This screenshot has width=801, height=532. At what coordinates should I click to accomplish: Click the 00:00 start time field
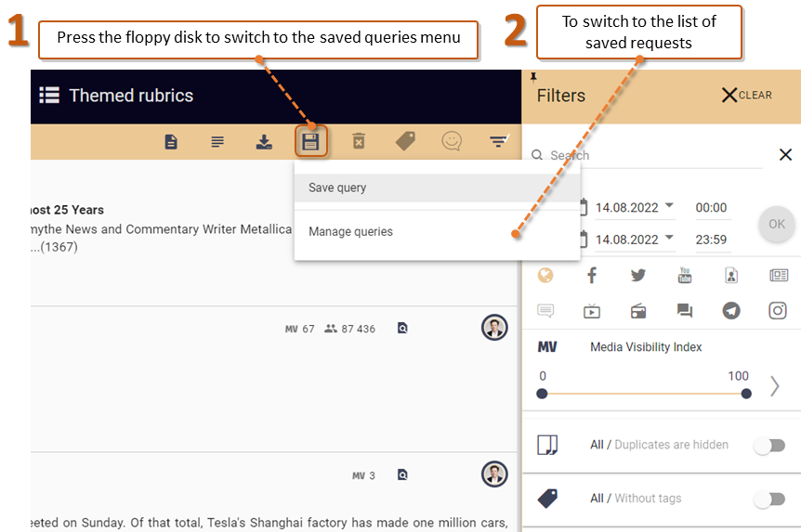click(x=711, y=208)
